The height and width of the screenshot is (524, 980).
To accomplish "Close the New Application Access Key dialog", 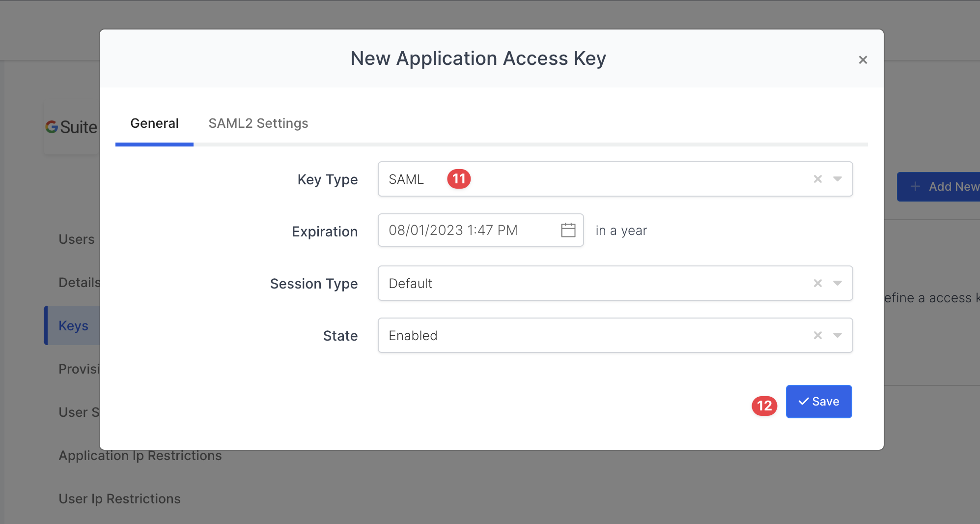I will [x=863, y=60].
